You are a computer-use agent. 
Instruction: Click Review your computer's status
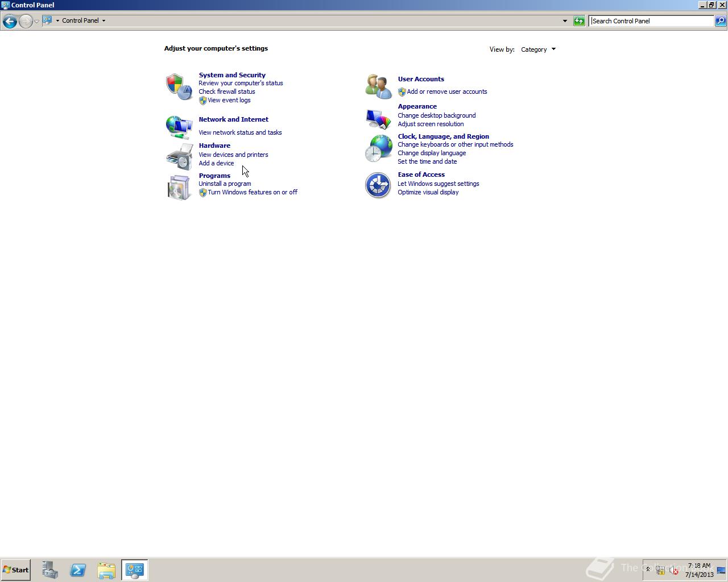pyautogui.click(x=241, y=83)
